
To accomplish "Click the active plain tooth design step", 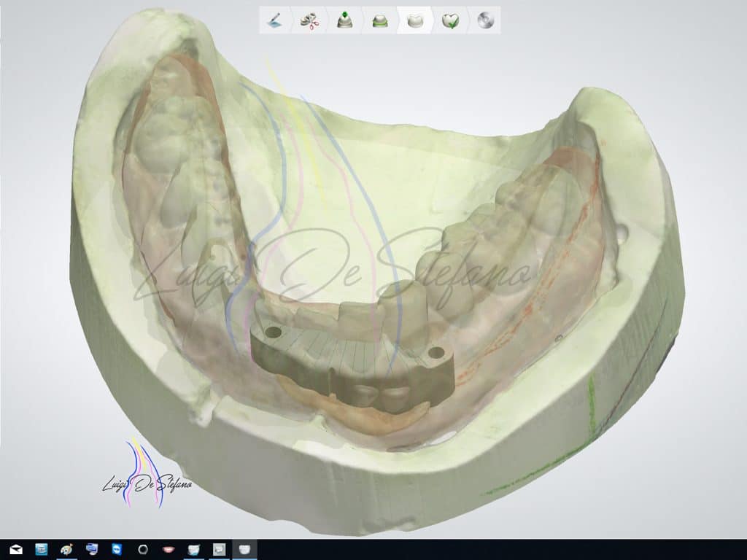I will pos(414,20).
